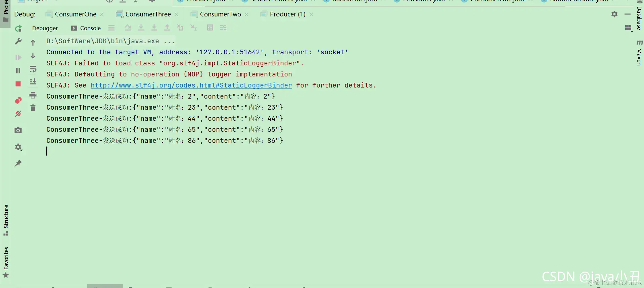The height and width of the screenshot is (288, 644).
Task: Stop the debug process using the red square
Action: point(18,84)
